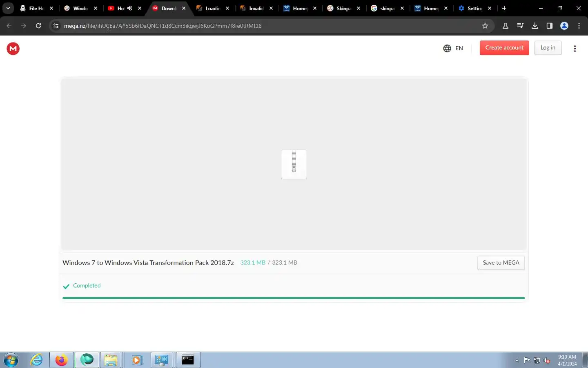Viewport: 588px width, 368px height.
Task: Click the Create account button
Action: [x=504, y=48]
